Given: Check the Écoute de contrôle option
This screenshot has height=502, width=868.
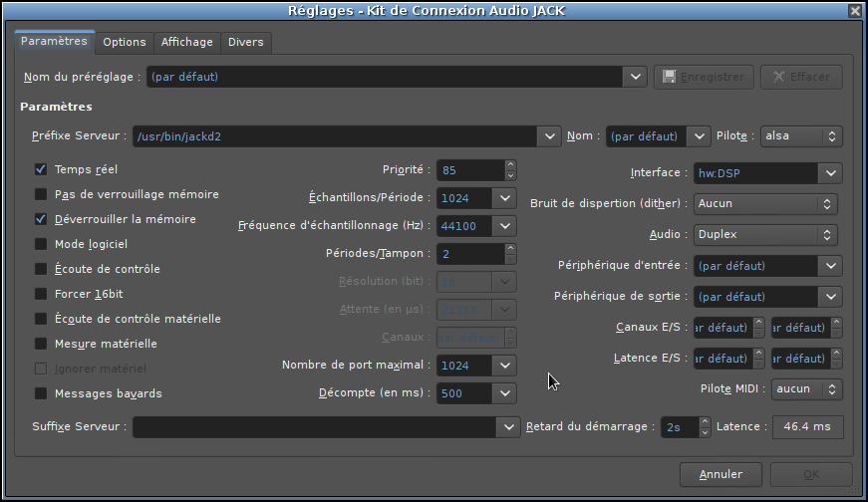Looking at the screenshot, I should coord(41,269).
